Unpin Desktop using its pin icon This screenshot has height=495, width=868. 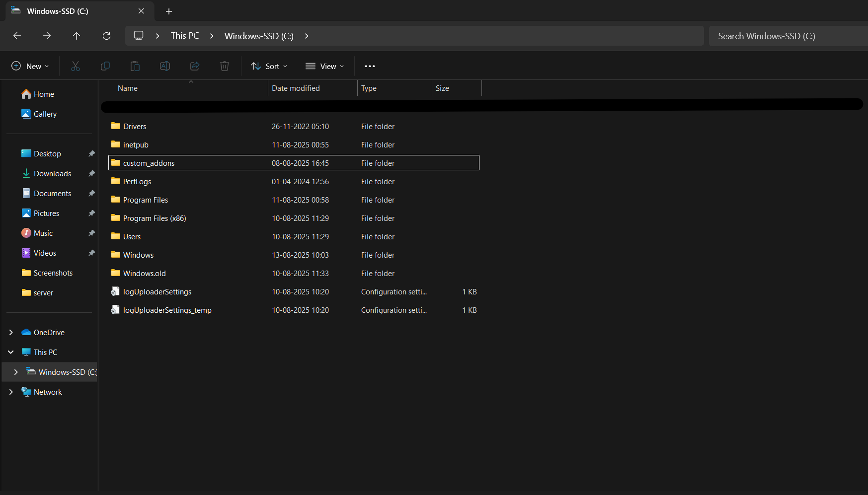pos(91,154)
